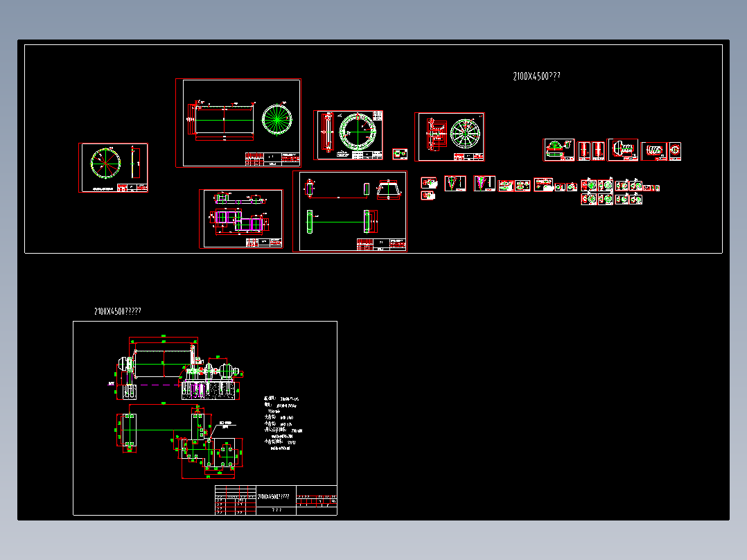Select the rightmost small sheet with the red ring

point(675,151)
